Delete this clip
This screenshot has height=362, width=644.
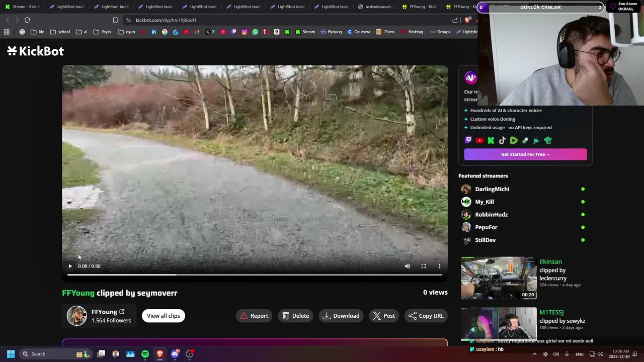296,316
